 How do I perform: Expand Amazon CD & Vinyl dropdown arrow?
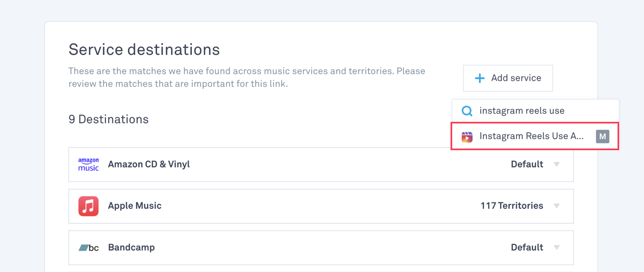tap(557, 164)
